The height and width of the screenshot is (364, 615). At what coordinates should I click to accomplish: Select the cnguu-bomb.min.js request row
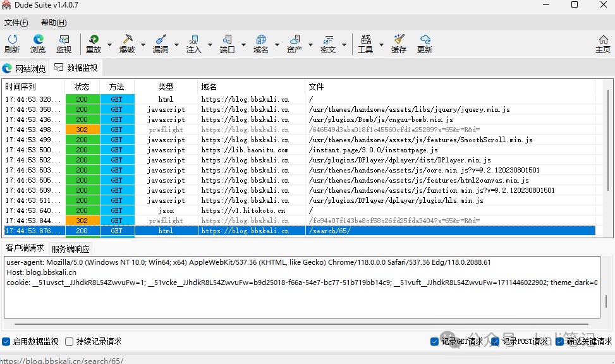coord(300,119)
